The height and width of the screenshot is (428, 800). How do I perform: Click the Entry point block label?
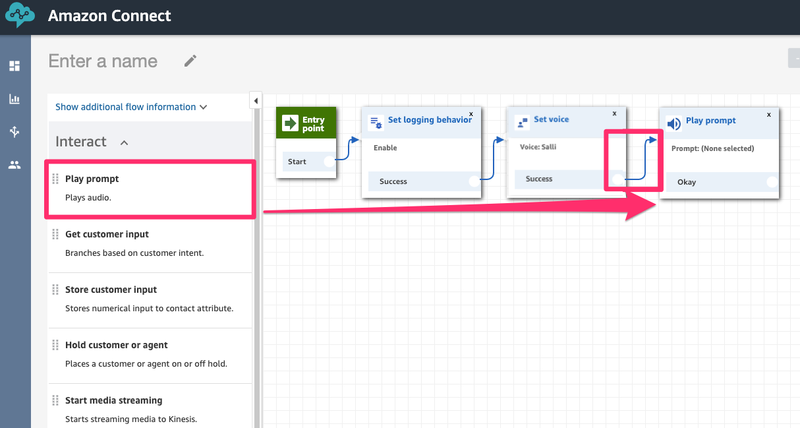(x=313, y=123)
